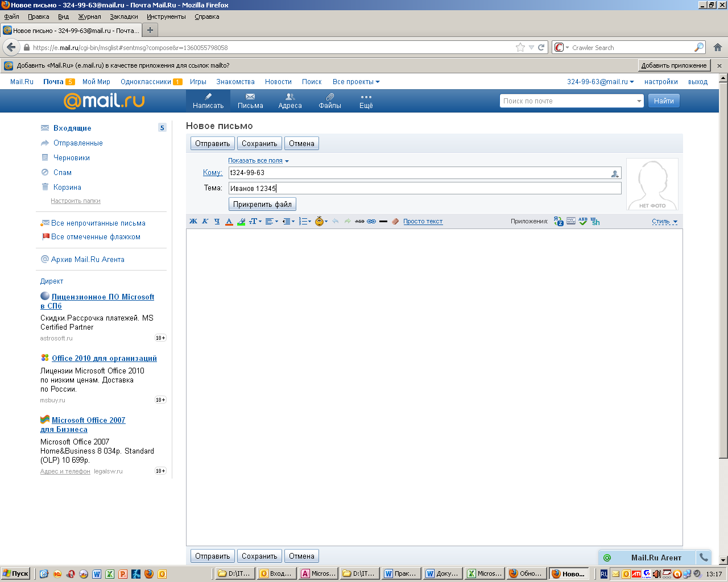Viewport: 728px width, 582px height.
Task: Apply bold formatting (Ж)
Action: (193, 221)
